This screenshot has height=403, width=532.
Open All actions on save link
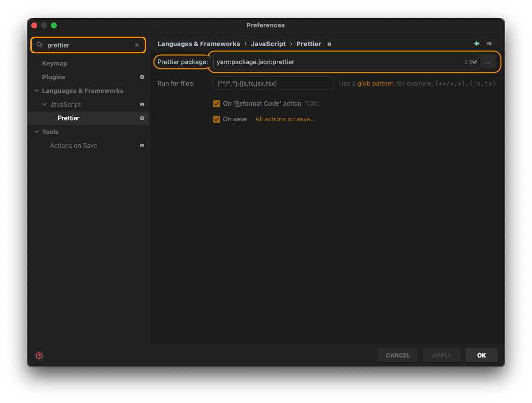285,119
